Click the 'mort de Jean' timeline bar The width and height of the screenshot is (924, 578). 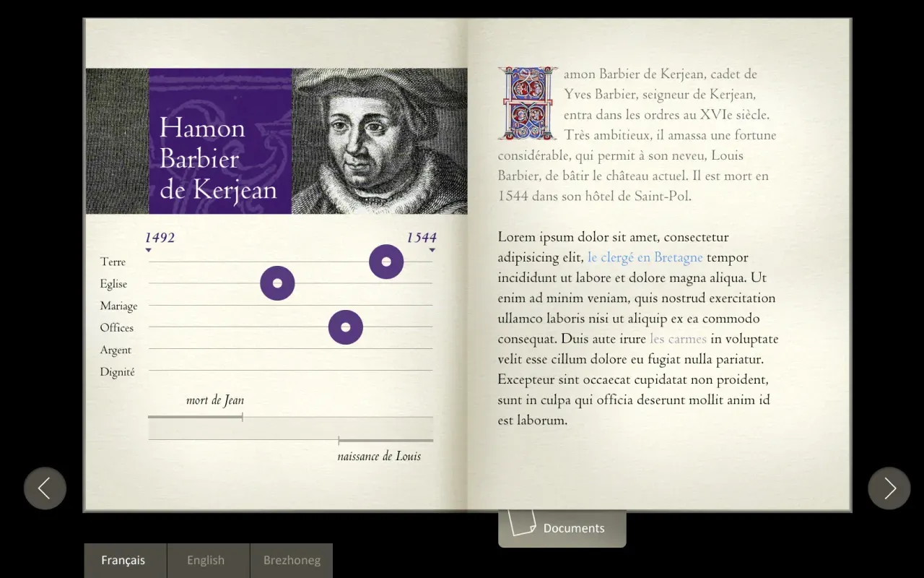click(195, 417)
